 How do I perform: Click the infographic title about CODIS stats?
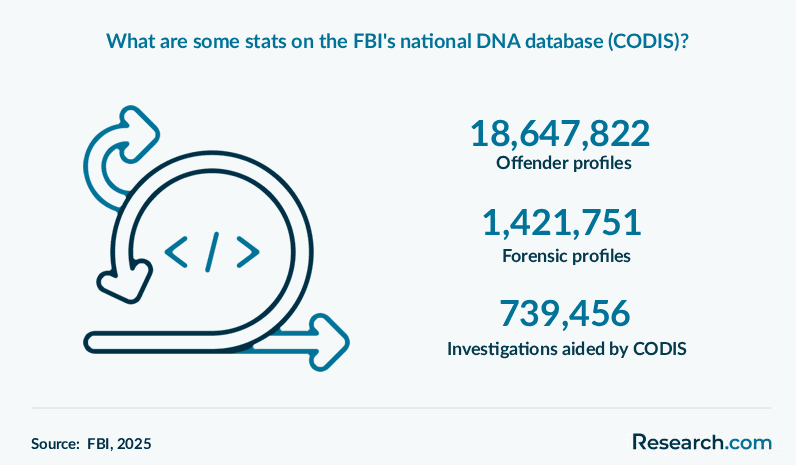pos(397,41)
